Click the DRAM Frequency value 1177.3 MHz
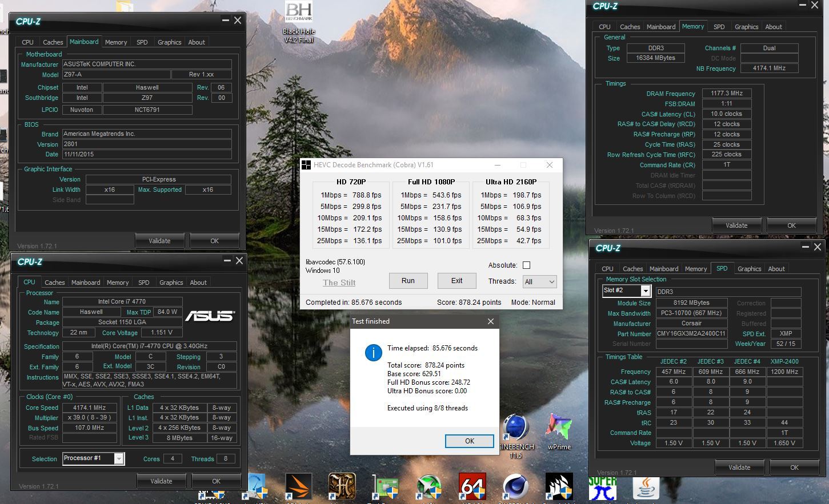This screenshot has width=829, height=504. 726,93
